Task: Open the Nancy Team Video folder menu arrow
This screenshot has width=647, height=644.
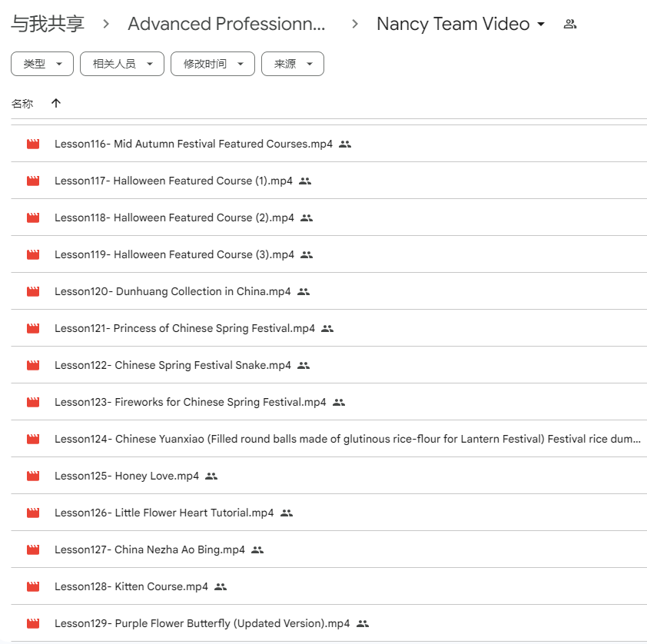Action: (541, 24)
